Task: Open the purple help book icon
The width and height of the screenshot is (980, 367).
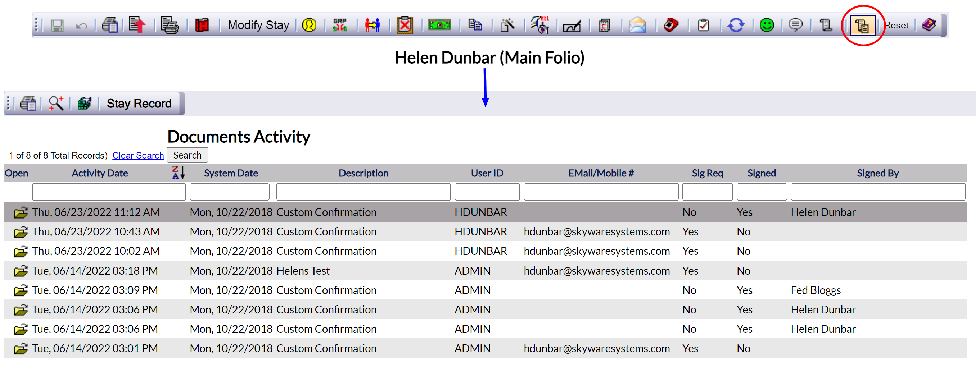Action: pos(929,25)
